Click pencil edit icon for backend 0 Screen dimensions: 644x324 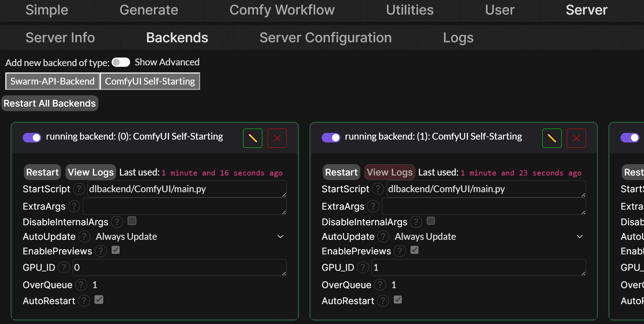[x=252, y=138]
